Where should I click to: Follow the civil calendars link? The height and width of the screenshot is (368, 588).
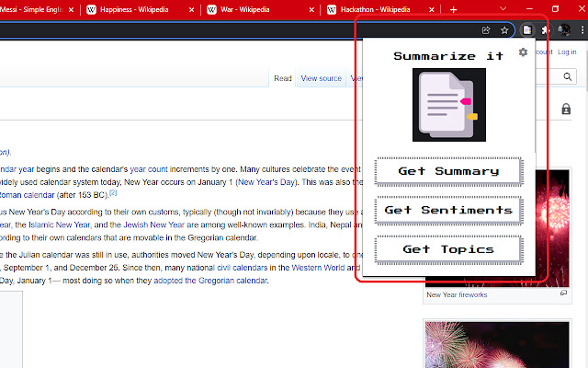click(243, 268)
